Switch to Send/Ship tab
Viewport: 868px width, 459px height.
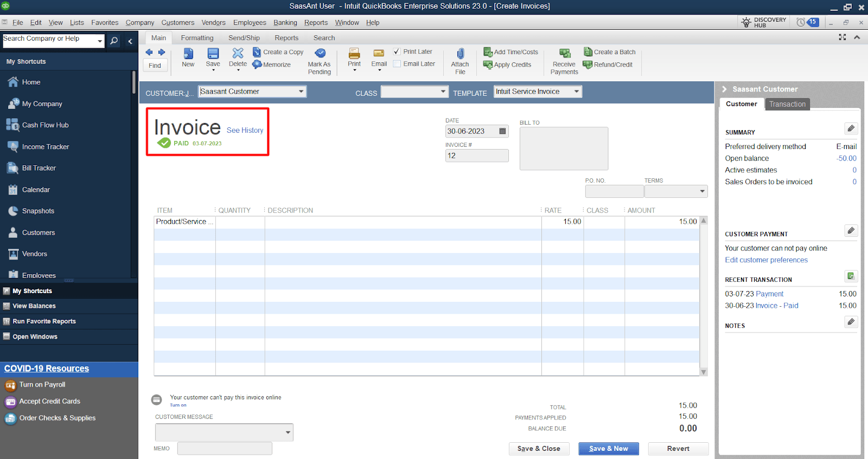pos(244,38)
